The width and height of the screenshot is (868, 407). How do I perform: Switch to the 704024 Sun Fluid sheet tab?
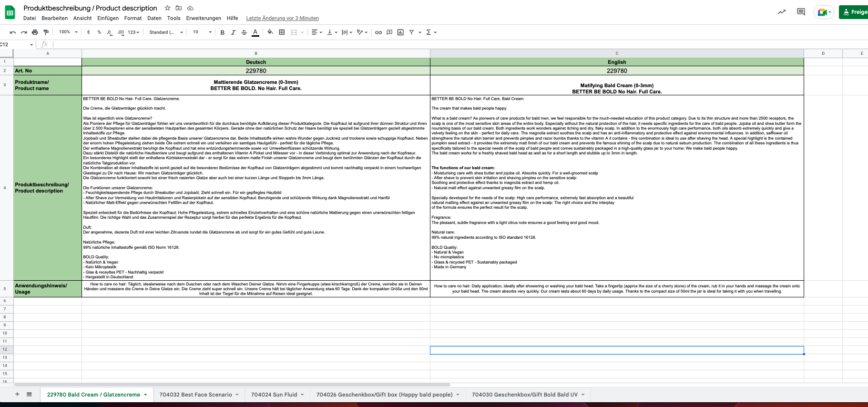coord(274,395)
